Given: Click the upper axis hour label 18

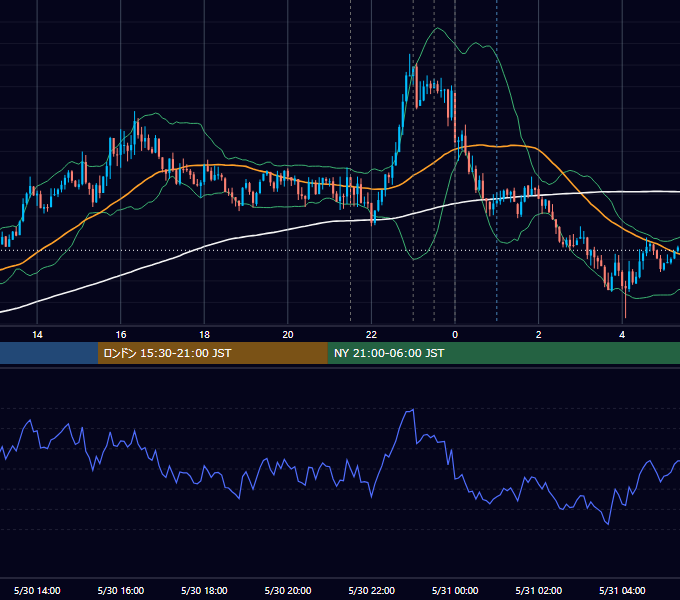Looking at the screenshot, I should coord(204,335).
